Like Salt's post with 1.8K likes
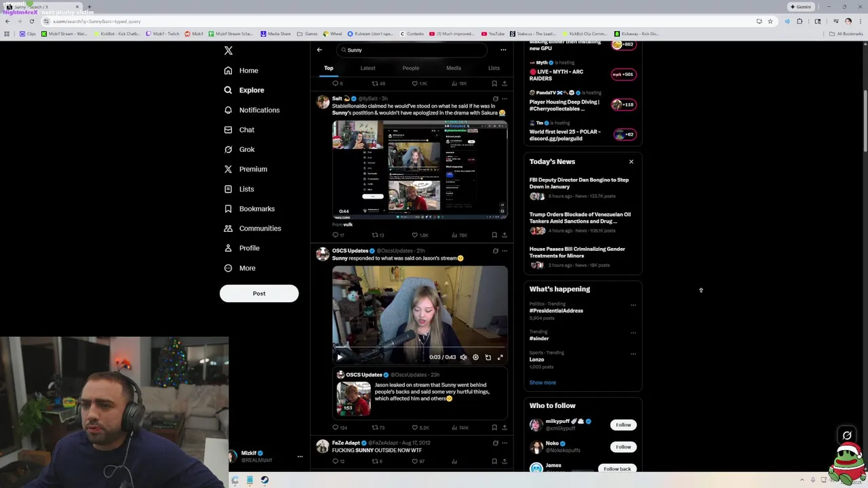 [420, 235]
